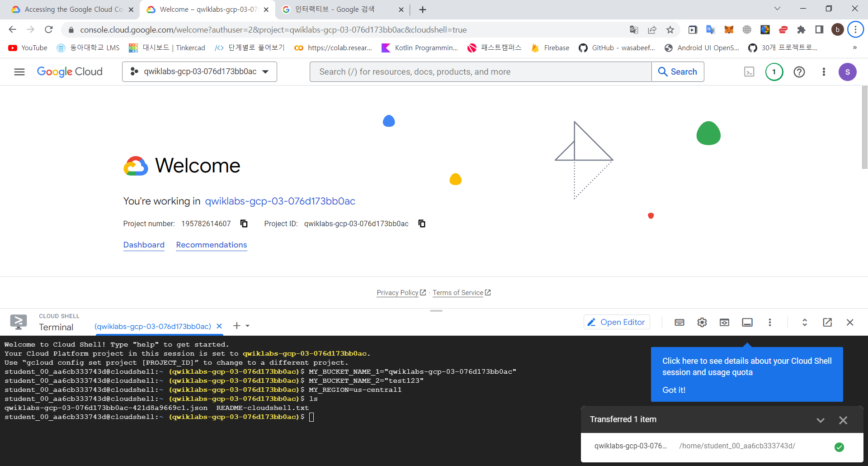Select the (qwiklabs-gcp-03-076d173bb0ac) terminal tab
868x466 pixels.
[x=153, y=326]
